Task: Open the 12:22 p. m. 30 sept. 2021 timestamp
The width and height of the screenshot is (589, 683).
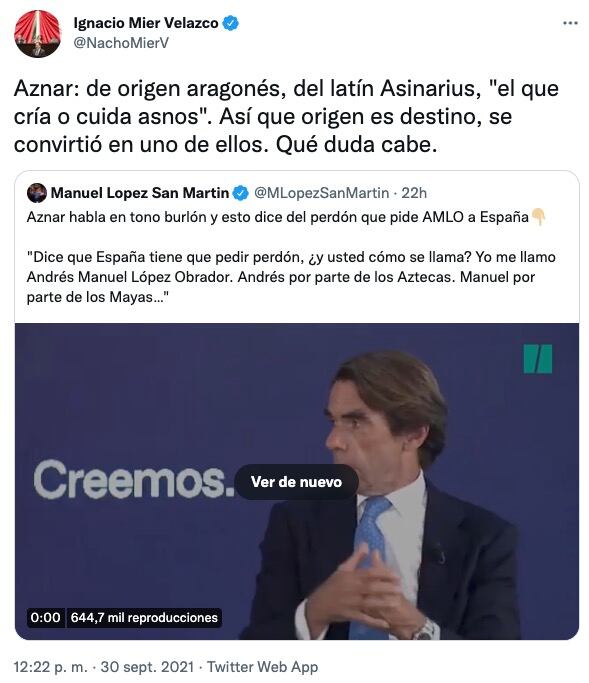Action: (x=104, y=667)
